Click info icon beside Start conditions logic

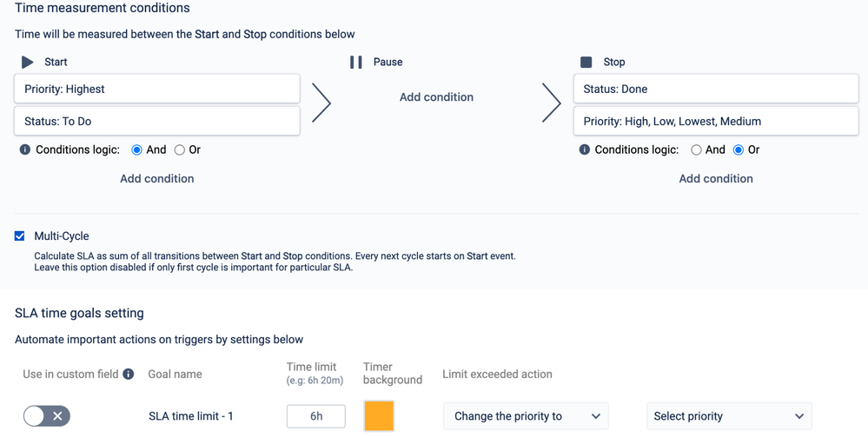(x=25, y=149)
